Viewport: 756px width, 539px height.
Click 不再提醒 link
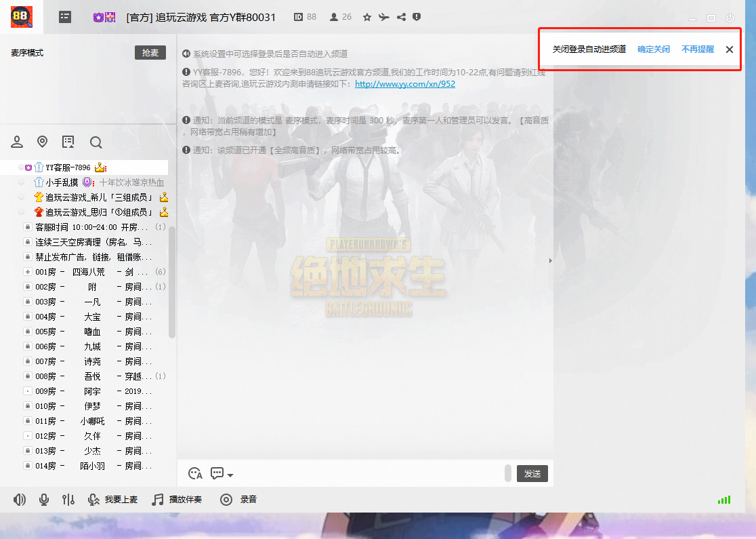(698, 49)
